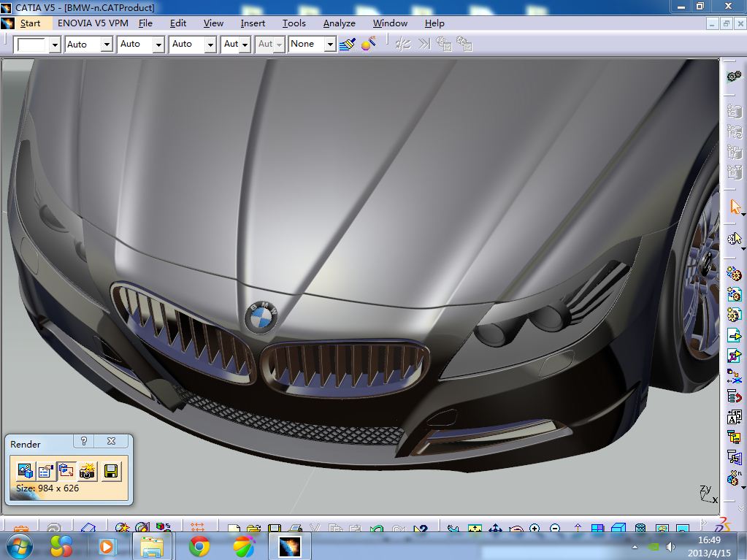The height and width of the screenshot is (560, 747).
Task: Click the Existing Component With Positioning icon
Action: [x=734, y=356]
